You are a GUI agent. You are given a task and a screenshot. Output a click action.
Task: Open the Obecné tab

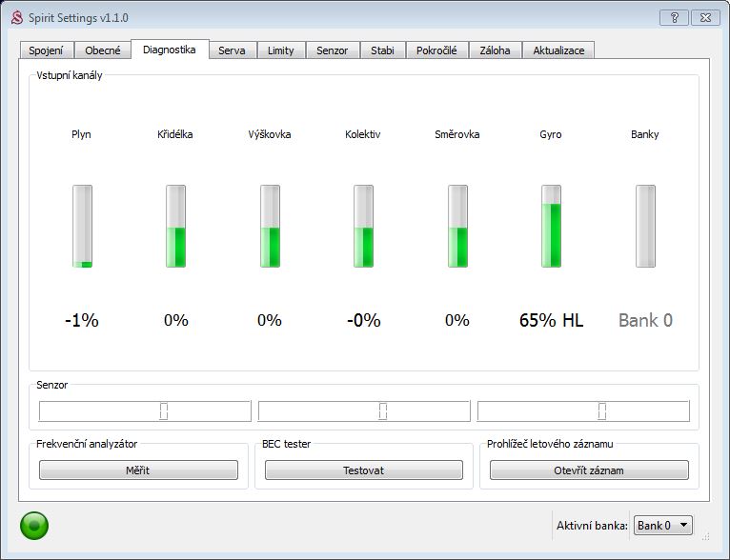pos(103,50)
